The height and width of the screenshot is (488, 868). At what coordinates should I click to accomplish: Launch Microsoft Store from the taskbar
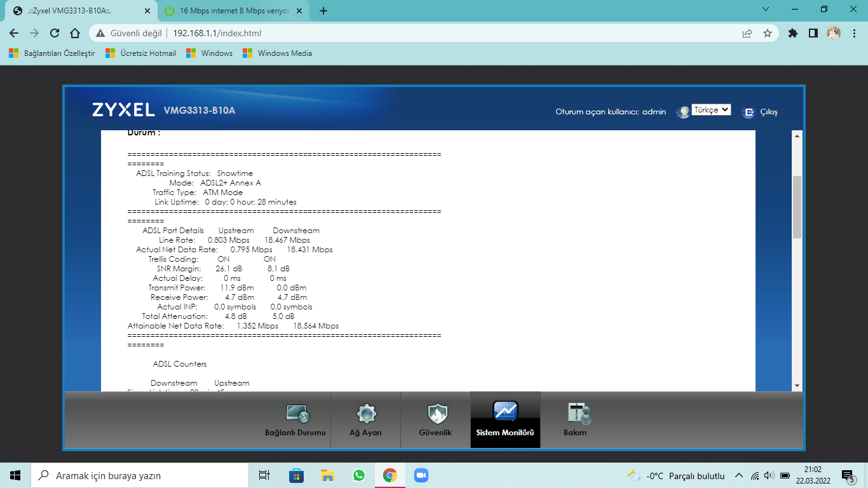[x=296, y=475]
